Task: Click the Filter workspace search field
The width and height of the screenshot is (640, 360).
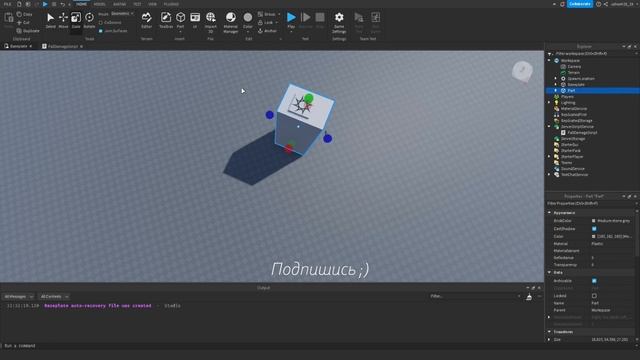Action: [592, 53]
